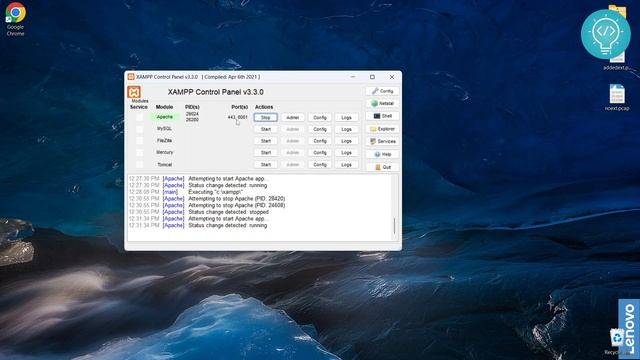The image size is (640, 360).
Task: Toggle the FileZilla service checkbox
Action: coord(140,140)
